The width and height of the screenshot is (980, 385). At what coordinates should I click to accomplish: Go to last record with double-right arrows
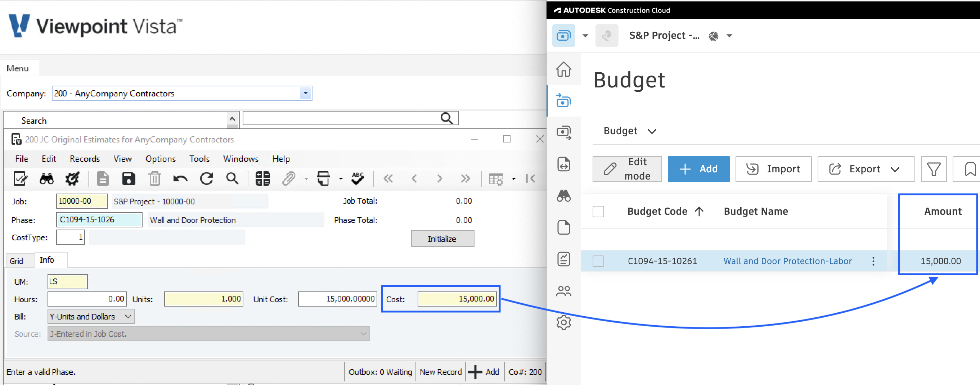click(465, 178)
